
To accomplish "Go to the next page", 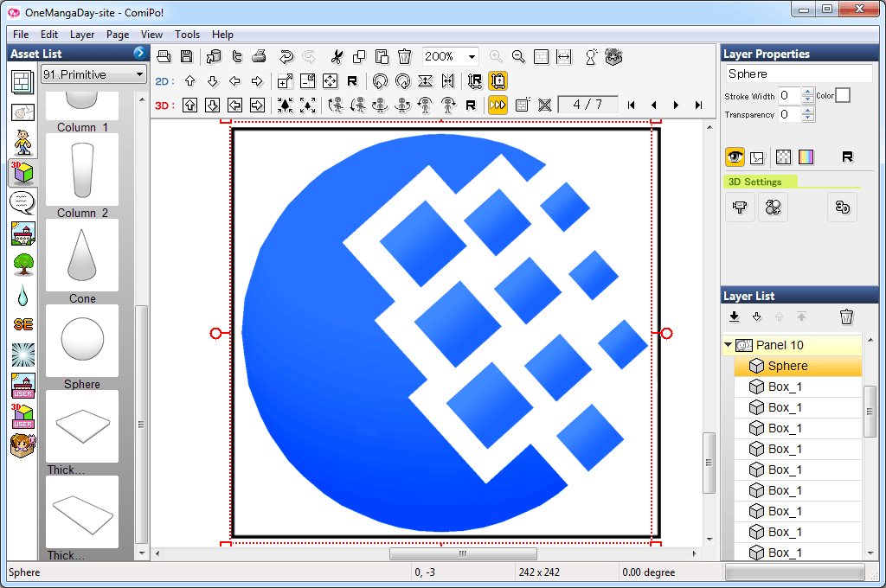I will (x=676, y=105).
